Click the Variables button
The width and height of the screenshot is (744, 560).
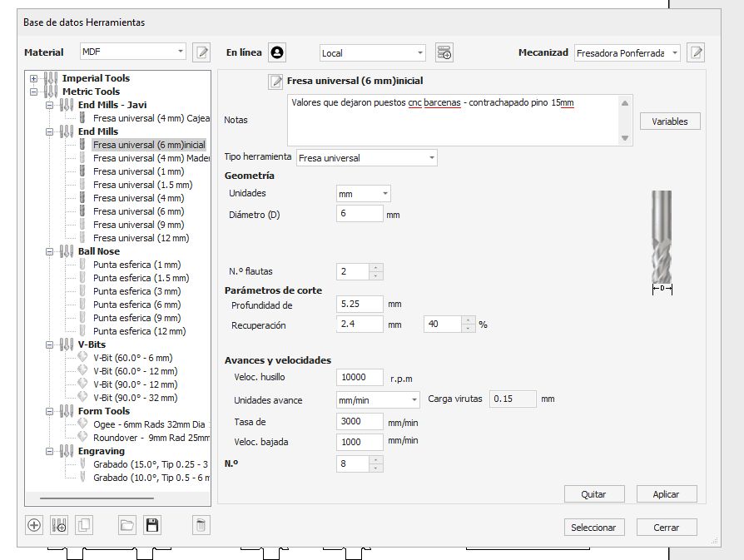click(669, 121)
